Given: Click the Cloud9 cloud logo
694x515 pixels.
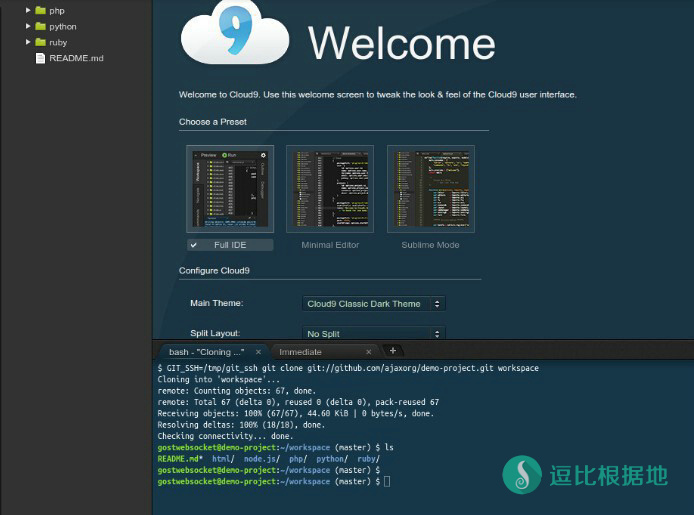Looking at the screenshot, I should 235,34.
